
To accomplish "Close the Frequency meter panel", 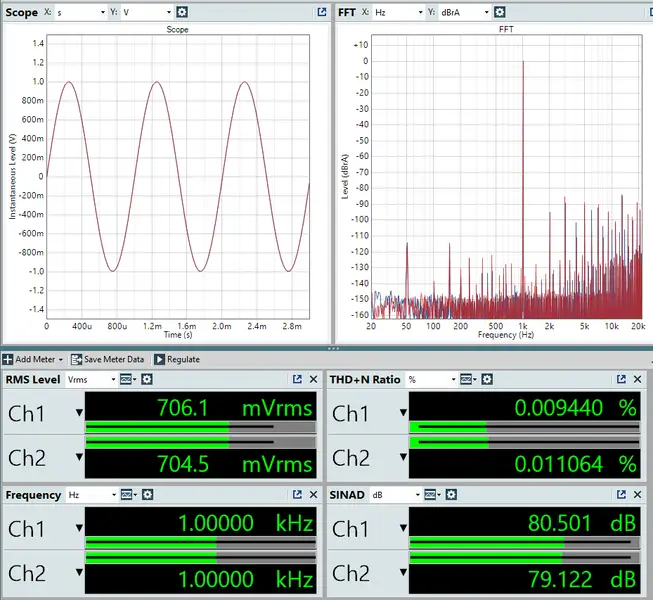I will tap(314, 495).
